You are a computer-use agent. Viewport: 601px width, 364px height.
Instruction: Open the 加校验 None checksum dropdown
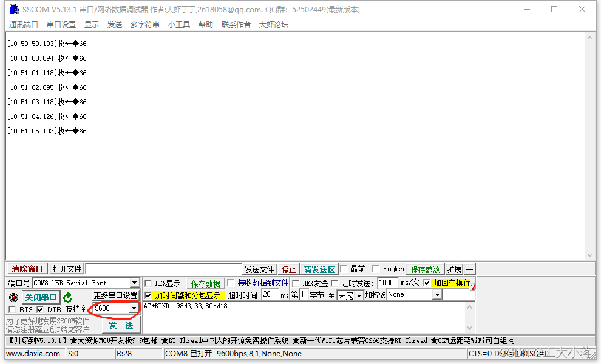(437, 295)
